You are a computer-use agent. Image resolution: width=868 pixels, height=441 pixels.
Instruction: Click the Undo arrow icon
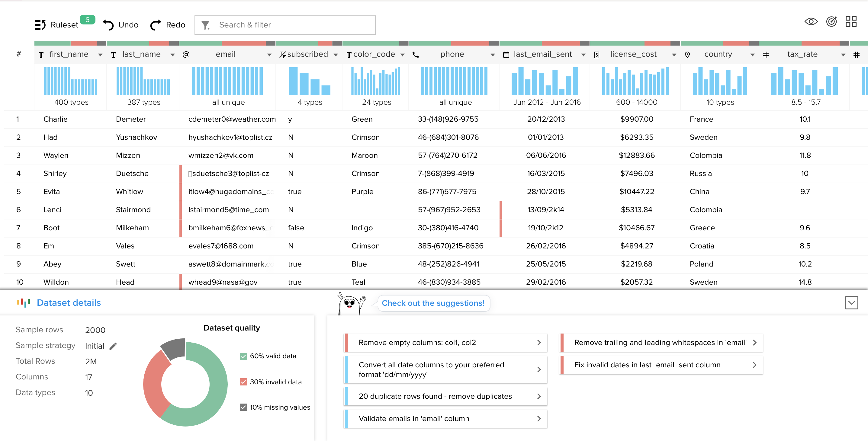pyautogui.click(x=108, y=25)
